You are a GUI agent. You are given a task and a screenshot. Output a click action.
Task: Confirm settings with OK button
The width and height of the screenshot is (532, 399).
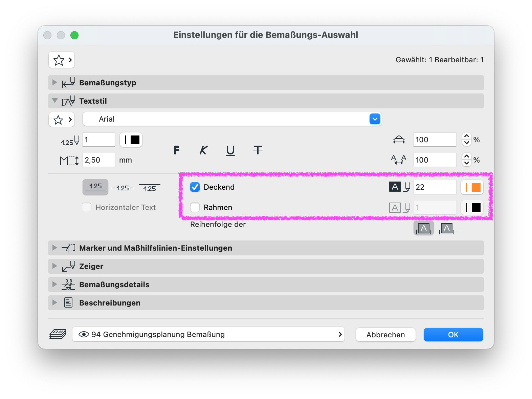pos(453,335)
